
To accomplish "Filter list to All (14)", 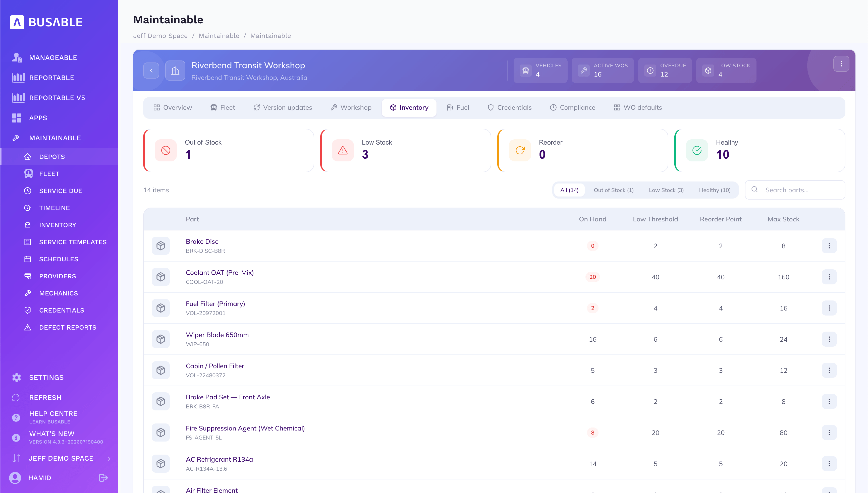I will (x=569, y=190).
